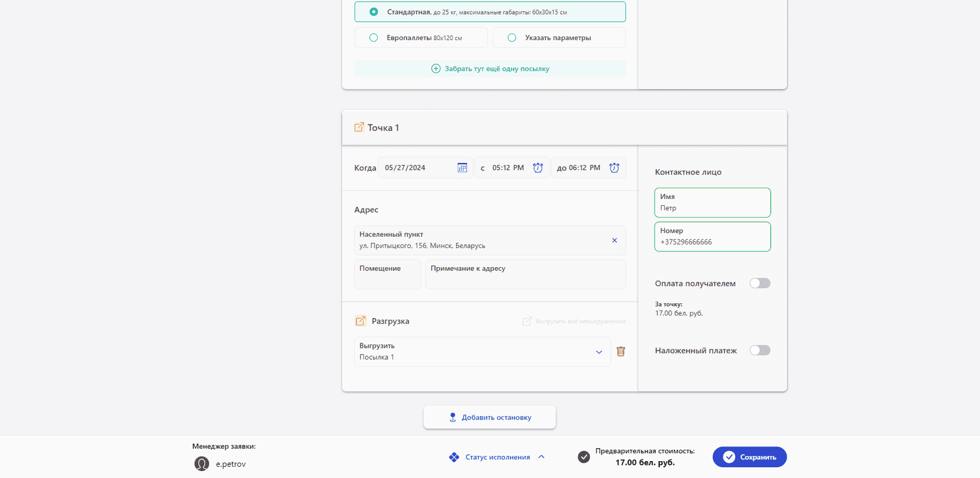Click the Примечание к адресу field

coord(526,274)
